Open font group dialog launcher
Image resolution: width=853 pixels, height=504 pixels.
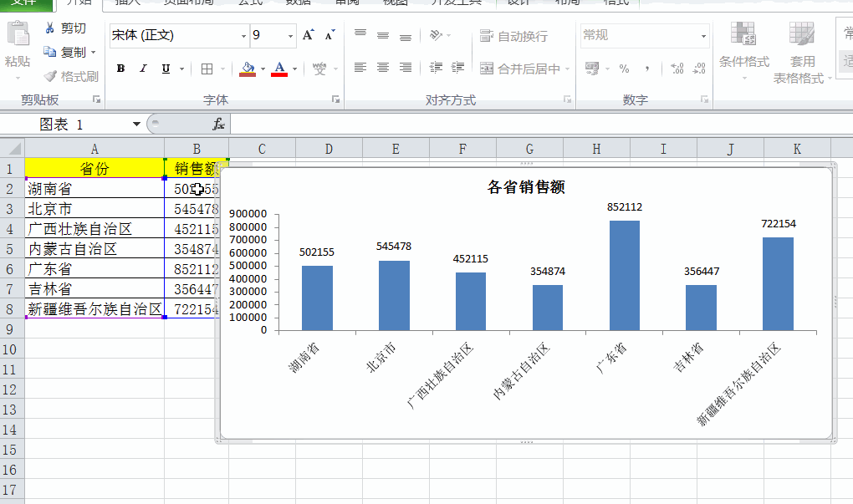coord(335,99)
